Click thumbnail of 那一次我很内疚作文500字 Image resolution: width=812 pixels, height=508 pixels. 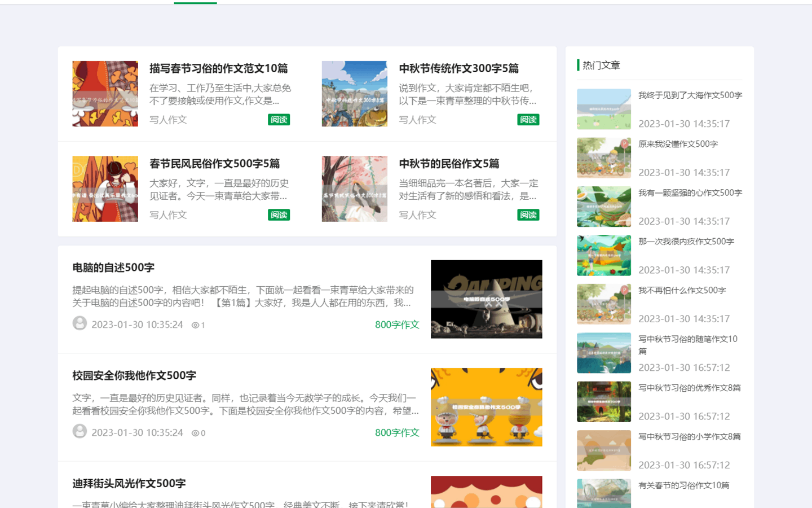(x=604, y=256)
